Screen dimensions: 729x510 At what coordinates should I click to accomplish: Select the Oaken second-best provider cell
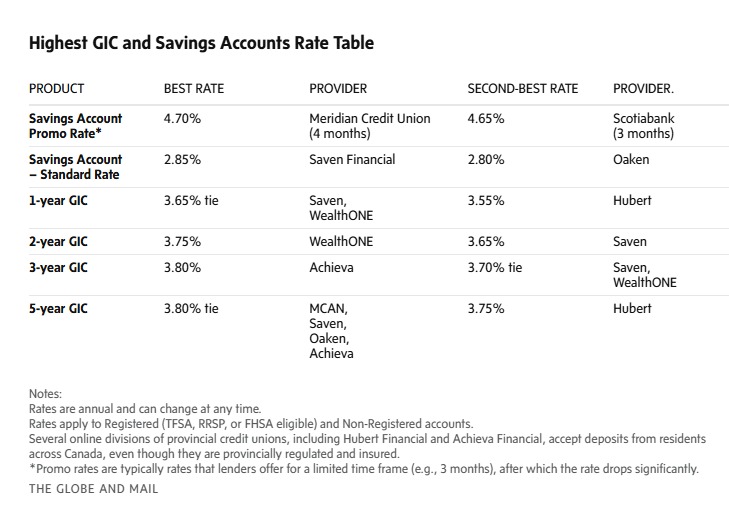tap(631, 159)
